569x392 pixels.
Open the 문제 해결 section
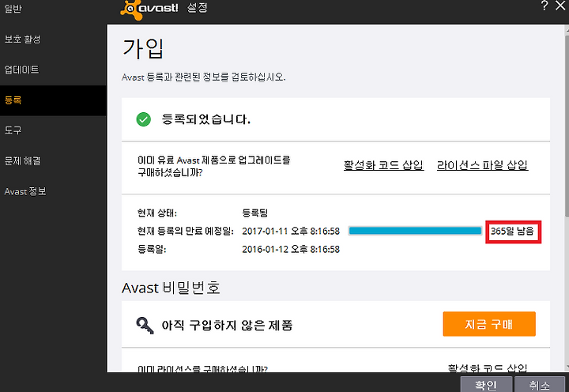point(23,160)
